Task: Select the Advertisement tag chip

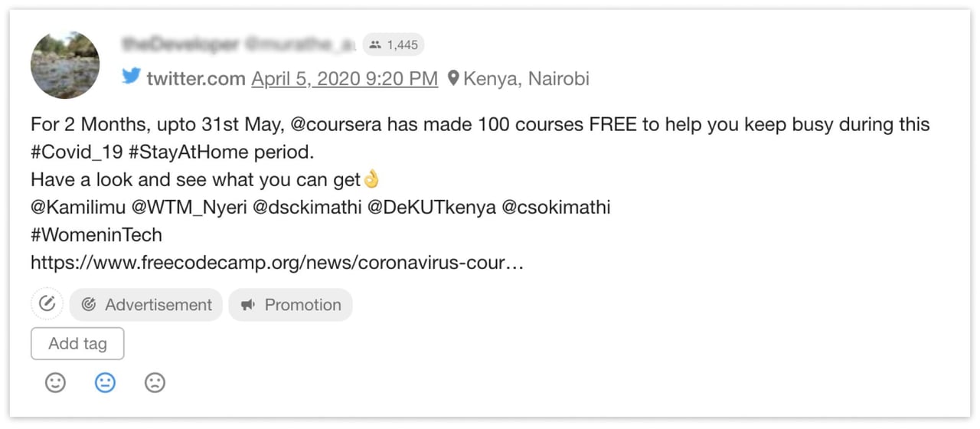Action: [146, 305]
